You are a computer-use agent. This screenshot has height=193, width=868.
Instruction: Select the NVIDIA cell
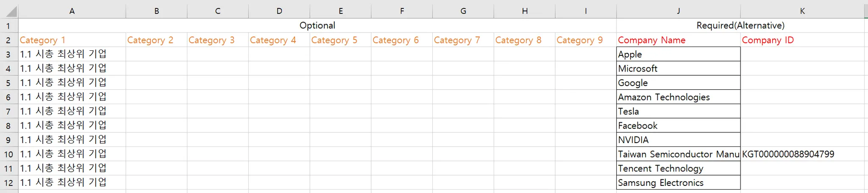678,140
